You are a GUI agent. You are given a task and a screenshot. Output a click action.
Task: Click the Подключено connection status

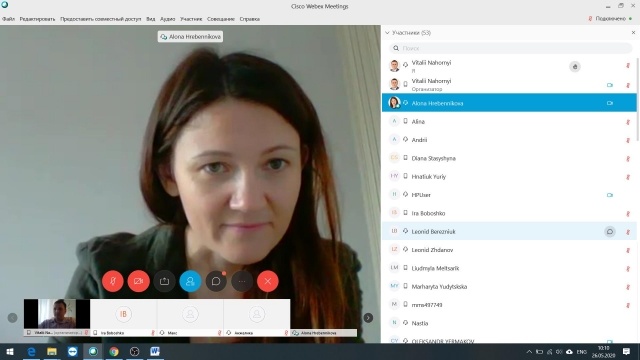tap(610, 19)
